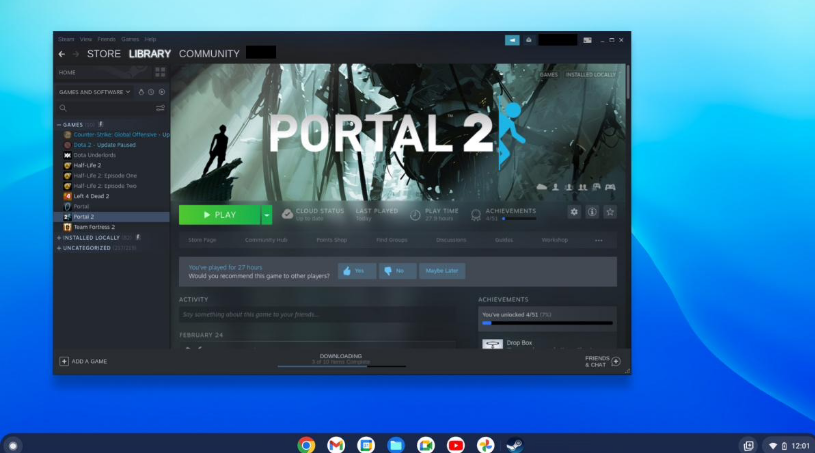Add Portal 2 to favorites star
Viewport: 815px width, 453px height.
(x=610, y=212)
